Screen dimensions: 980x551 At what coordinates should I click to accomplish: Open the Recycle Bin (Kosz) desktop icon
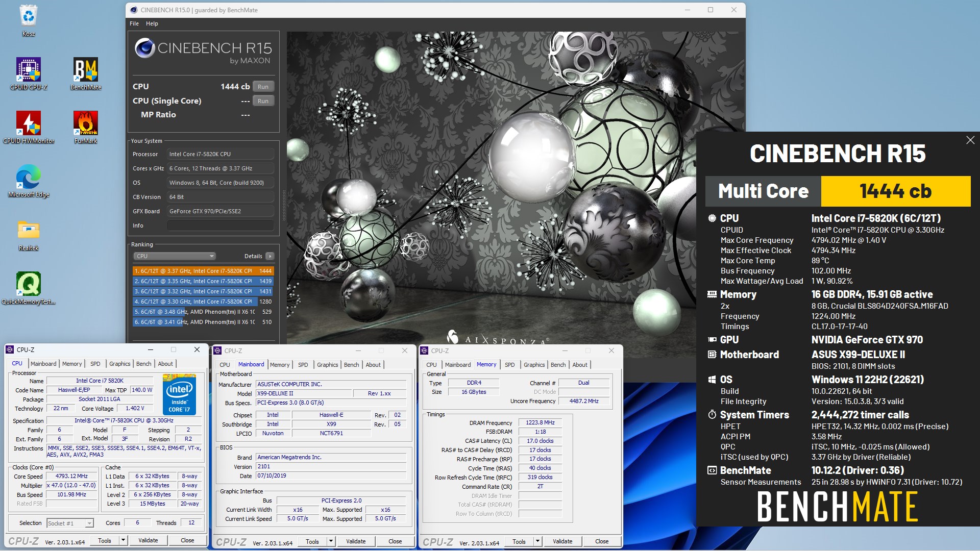[x=29, y=20]
